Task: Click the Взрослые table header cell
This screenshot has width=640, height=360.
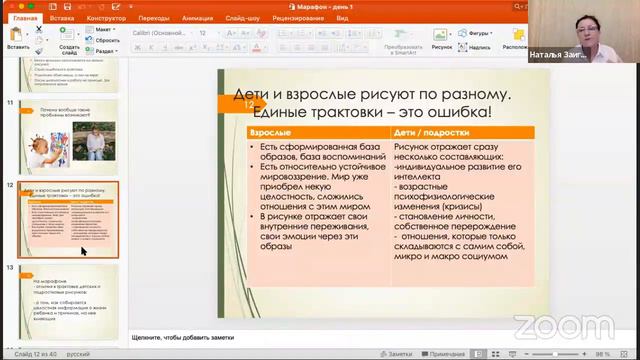Action: pos(318,133)
